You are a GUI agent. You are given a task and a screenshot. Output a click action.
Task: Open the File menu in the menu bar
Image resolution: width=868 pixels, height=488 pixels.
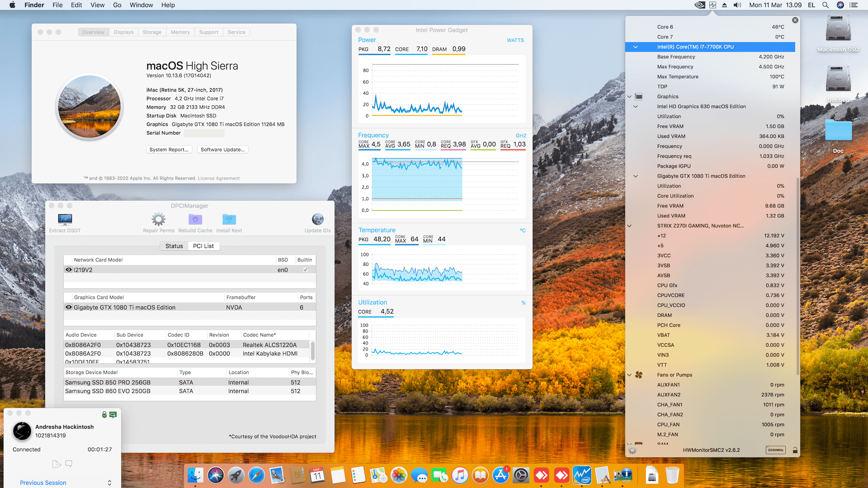point(57,5)
